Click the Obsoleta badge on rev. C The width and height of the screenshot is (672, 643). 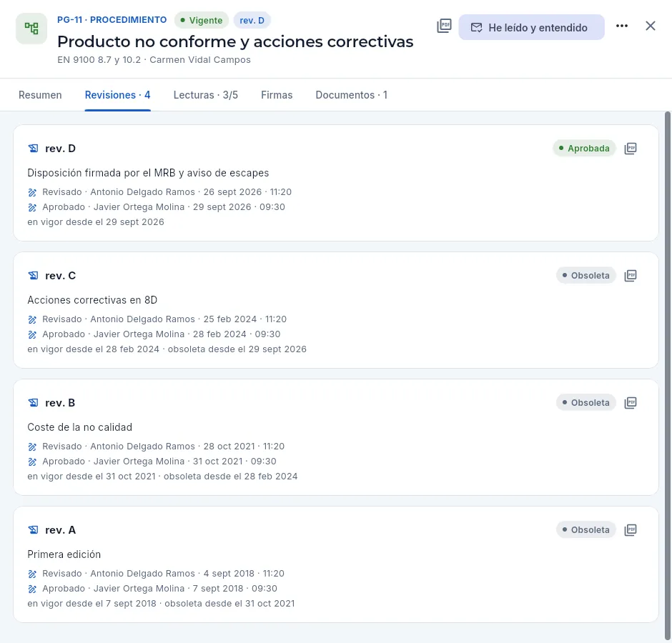(586, 276)
